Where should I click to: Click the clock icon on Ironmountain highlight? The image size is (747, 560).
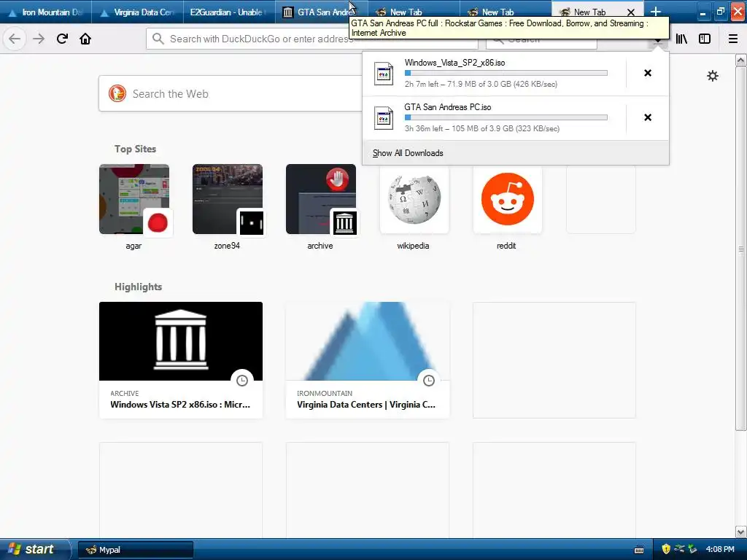tap(429, 380)
